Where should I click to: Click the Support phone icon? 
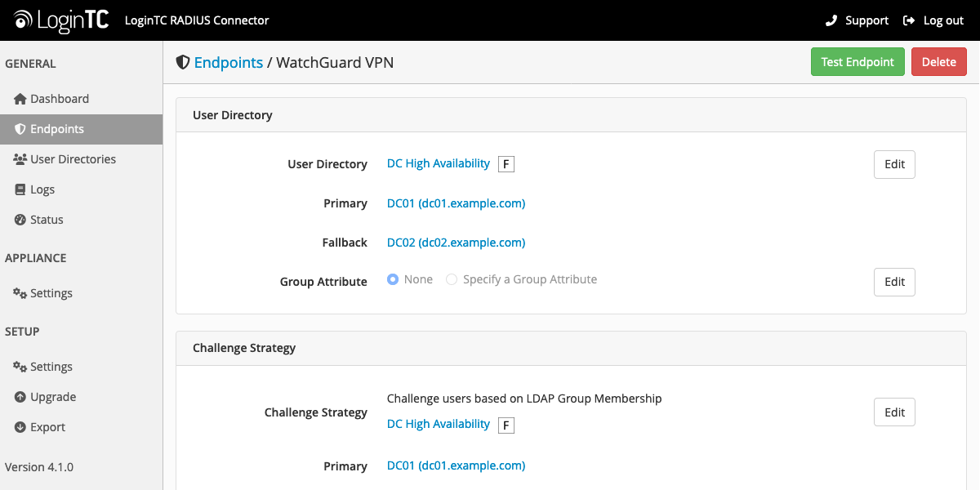click(831, 20)
